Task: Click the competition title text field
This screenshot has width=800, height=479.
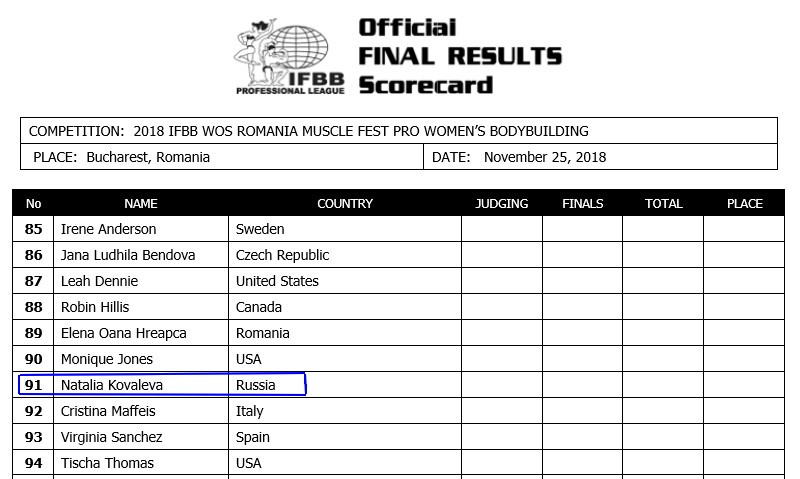Action: pos(398,131)
